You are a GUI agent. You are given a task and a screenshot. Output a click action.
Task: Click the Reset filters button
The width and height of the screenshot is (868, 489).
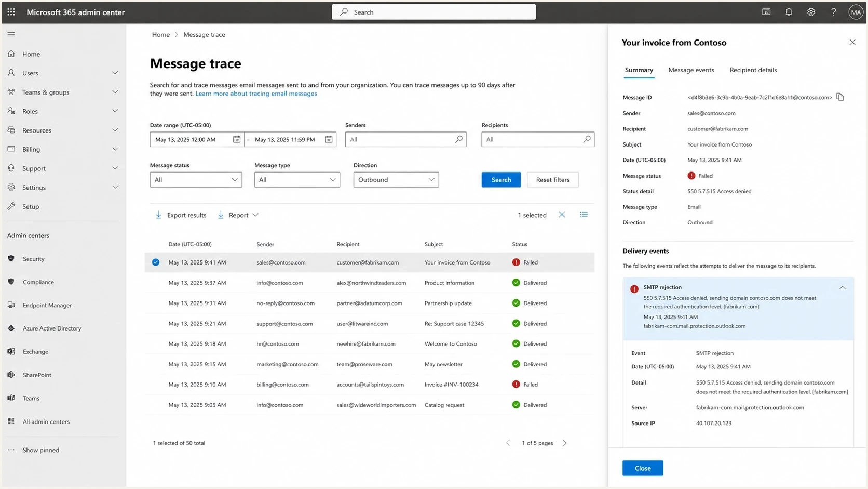(x=552, y=180)
